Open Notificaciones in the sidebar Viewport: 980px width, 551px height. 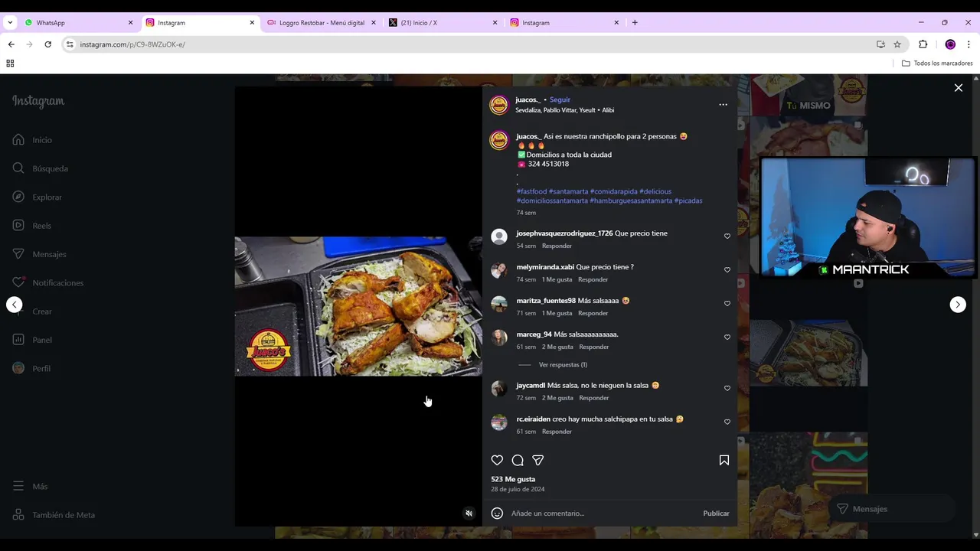click(x=47, y=283)
